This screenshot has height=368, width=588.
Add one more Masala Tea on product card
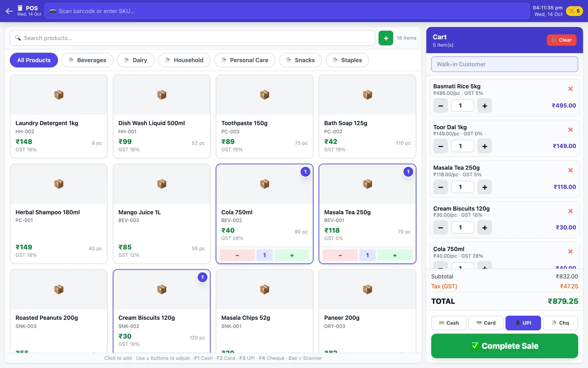click(395, 255)
